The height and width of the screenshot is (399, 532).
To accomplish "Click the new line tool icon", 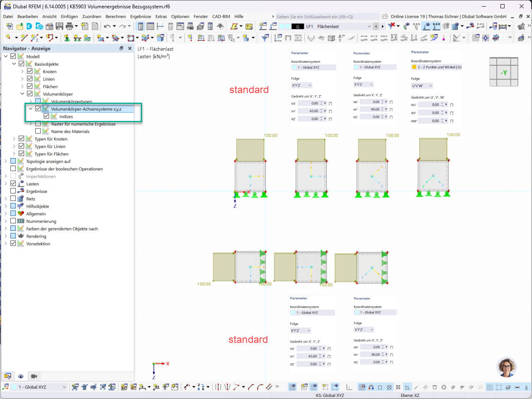I will [x=24, y=38].
